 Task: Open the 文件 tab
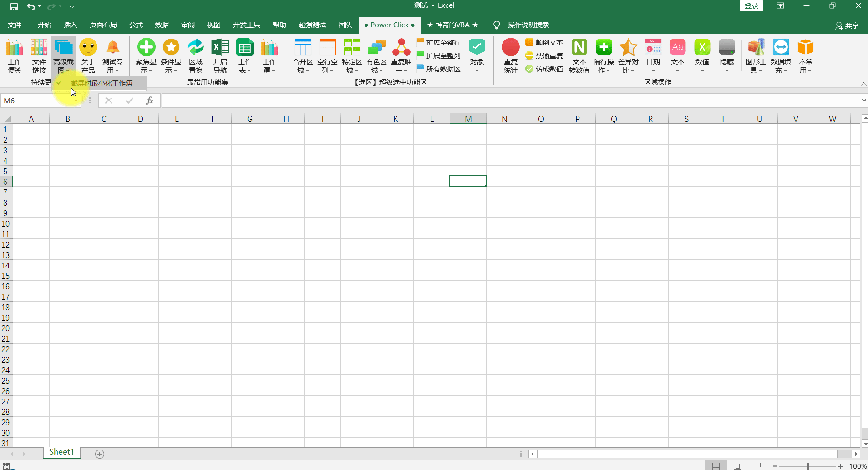pos(15,25)
